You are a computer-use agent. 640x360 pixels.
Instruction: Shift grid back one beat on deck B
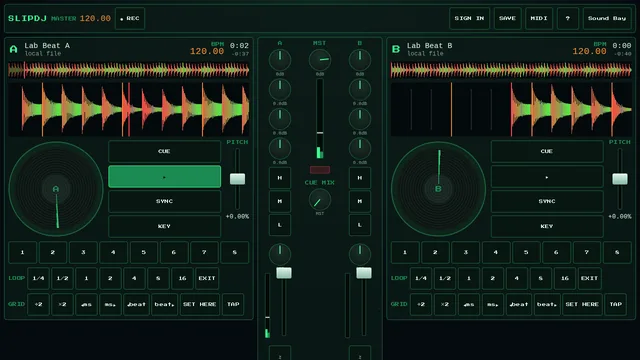tap(519, 304)
